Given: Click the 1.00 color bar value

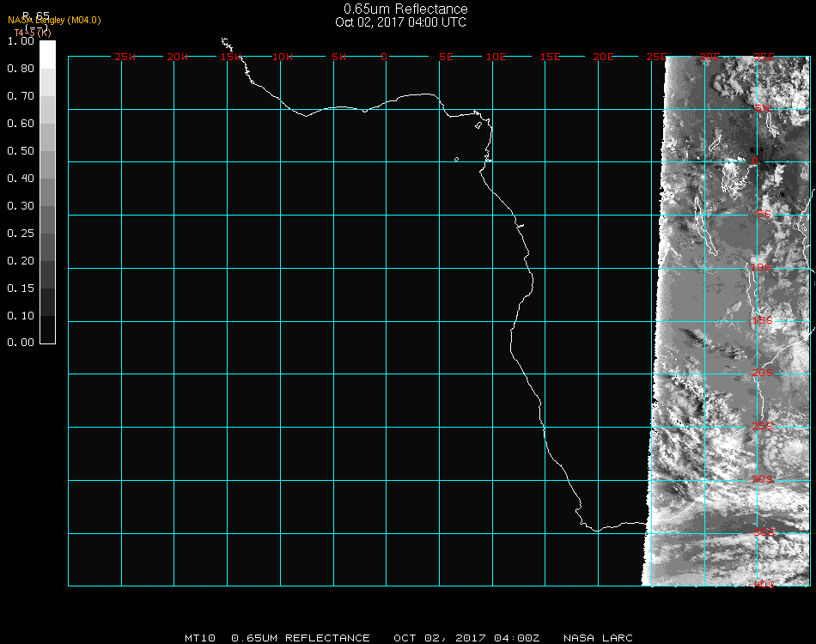Looking at the screenshot, I should click(x=21, y=41).
